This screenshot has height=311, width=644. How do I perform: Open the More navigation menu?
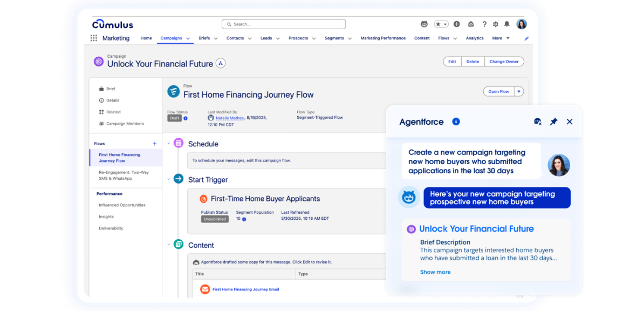[x=501, y=38]
